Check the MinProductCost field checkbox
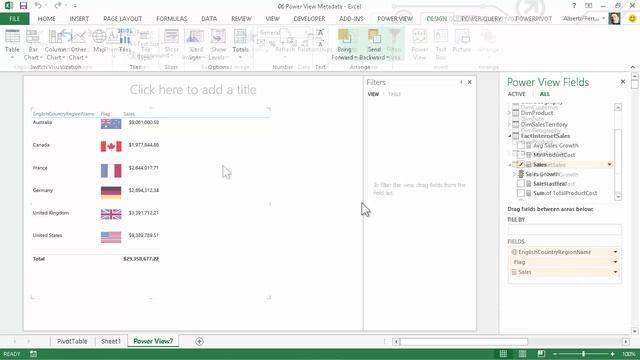Viewport: 640px width, 360px height. 520,155
